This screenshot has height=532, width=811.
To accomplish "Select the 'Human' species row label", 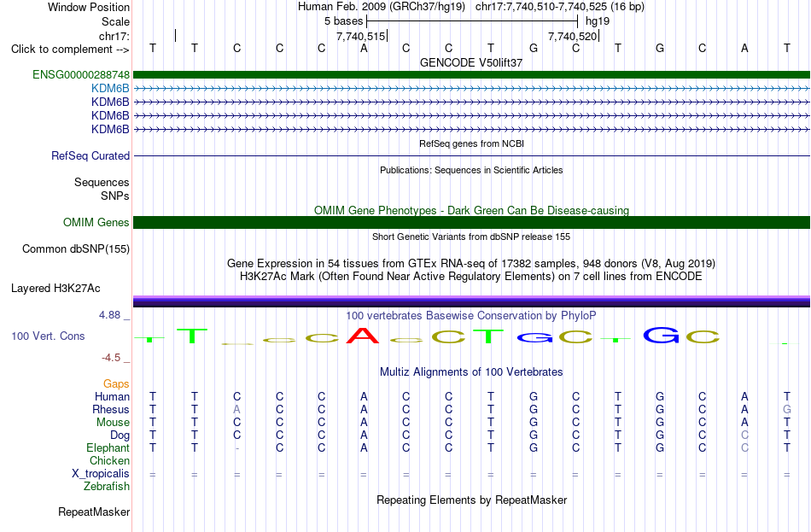I will click(x=112, y=396).
